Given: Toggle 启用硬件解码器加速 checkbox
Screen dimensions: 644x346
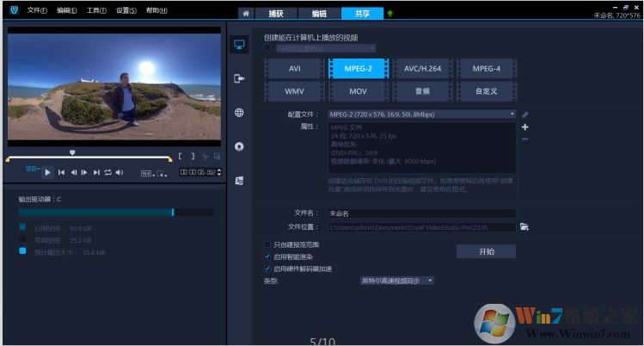Looking at the screenshot, I should (267, 269).
